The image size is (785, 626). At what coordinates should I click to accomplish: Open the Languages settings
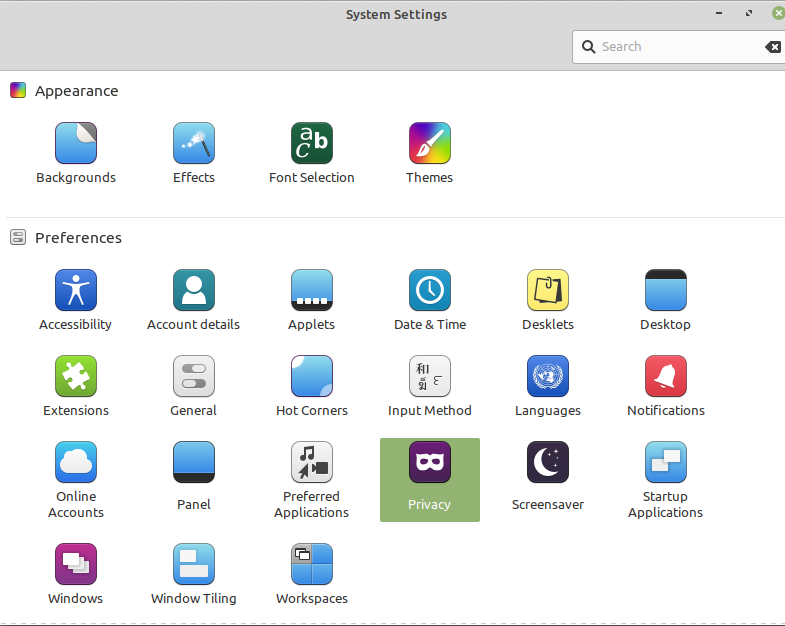tap(548, 377)
